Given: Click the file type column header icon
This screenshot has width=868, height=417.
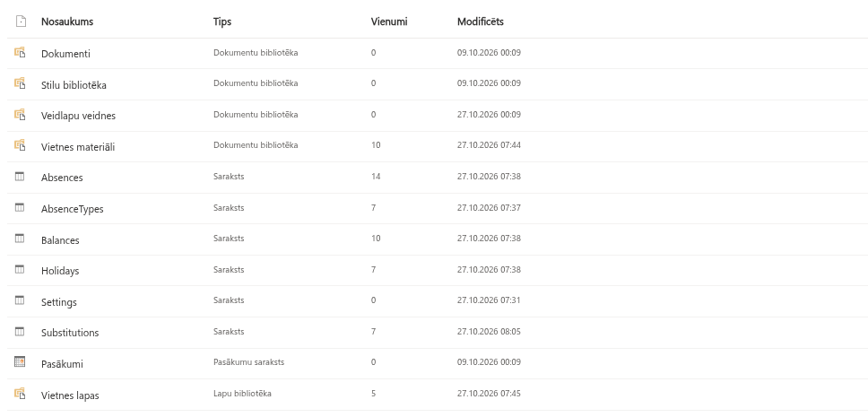Looking at the screenshot, I should tap(21, 22).
